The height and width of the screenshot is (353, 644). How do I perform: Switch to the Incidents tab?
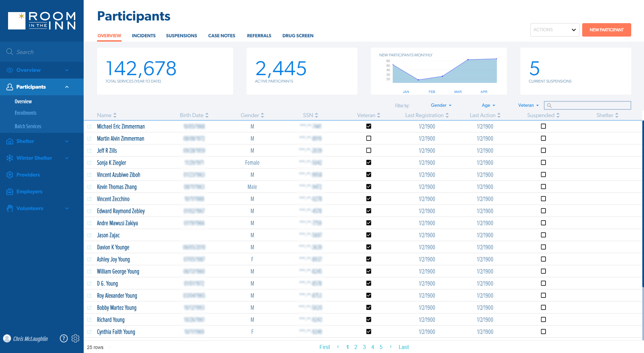coord(143,36)
